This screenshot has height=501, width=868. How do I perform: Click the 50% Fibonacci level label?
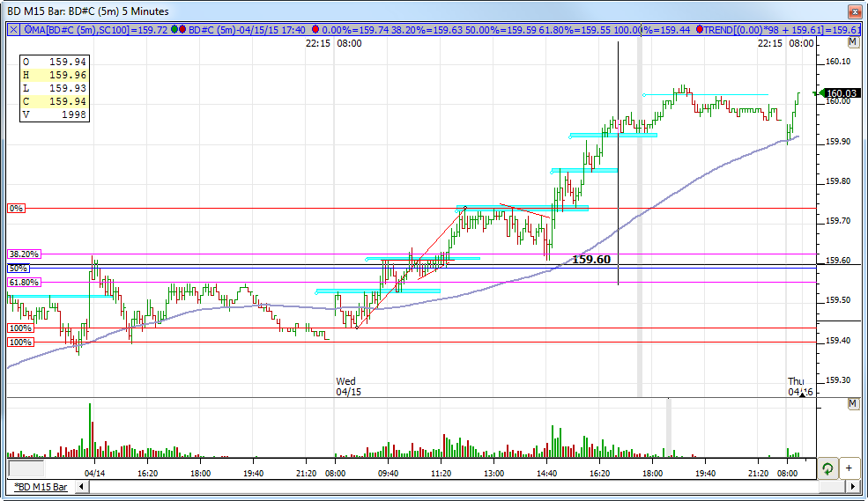19,269
